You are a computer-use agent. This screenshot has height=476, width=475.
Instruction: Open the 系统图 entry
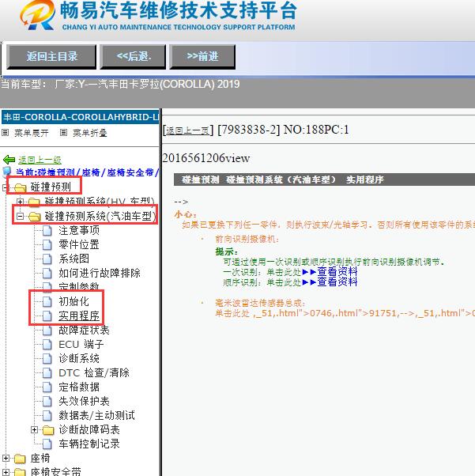click(74, 259)
